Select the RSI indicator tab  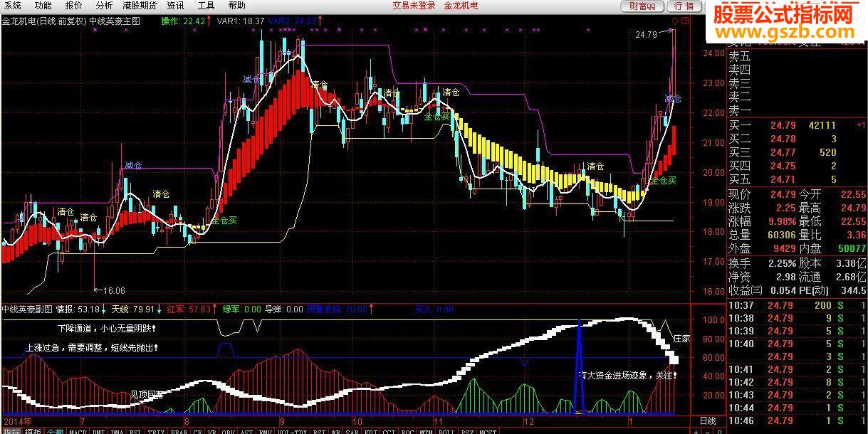[320, 430]
